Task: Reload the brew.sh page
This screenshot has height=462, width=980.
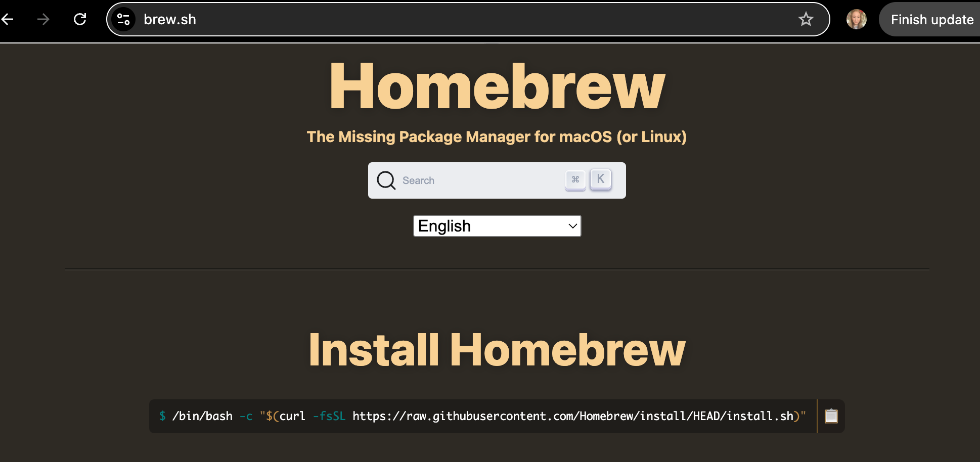Action: click(80, 20)
